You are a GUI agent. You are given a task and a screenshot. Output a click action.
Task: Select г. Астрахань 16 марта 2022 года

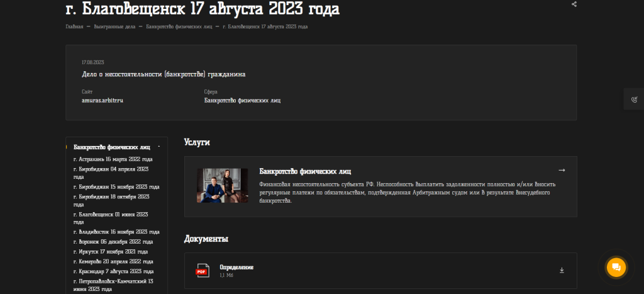[113, 159]
